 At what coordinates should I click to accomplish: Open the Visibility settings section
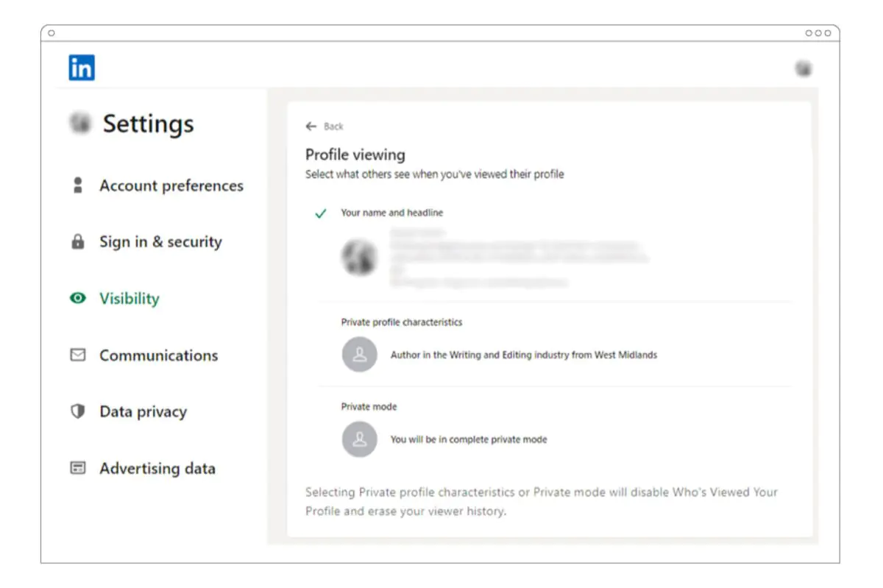(130, 298)
